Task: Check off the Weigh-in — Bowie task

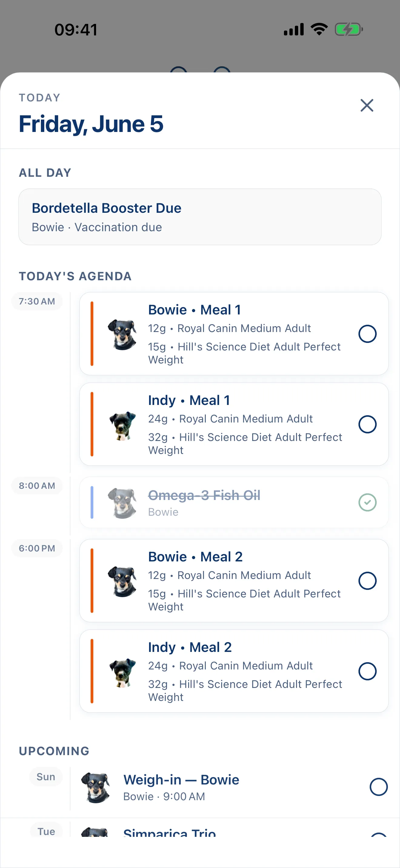Action: coord(378,787)
